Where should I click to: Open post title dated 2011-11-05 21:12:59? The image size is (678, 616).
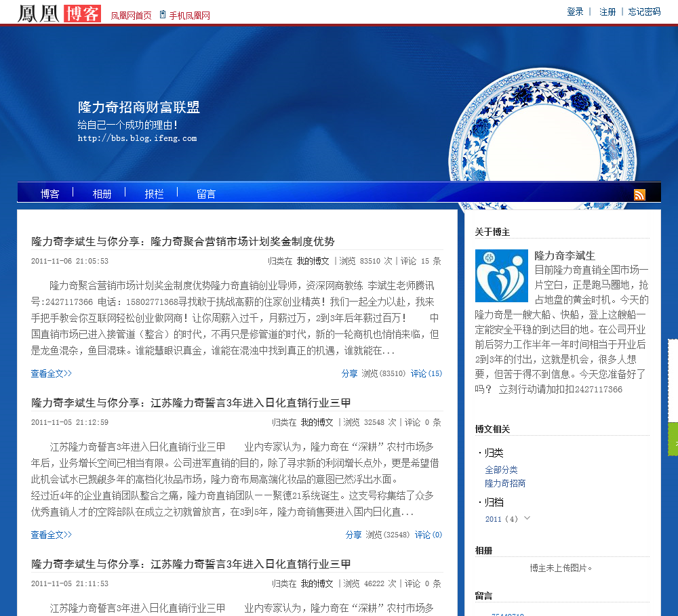pos(191,403)
